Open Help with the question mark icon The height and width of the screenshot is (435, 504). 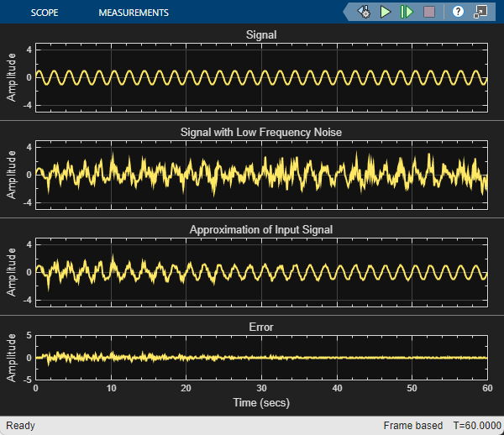tap(458, 12)
